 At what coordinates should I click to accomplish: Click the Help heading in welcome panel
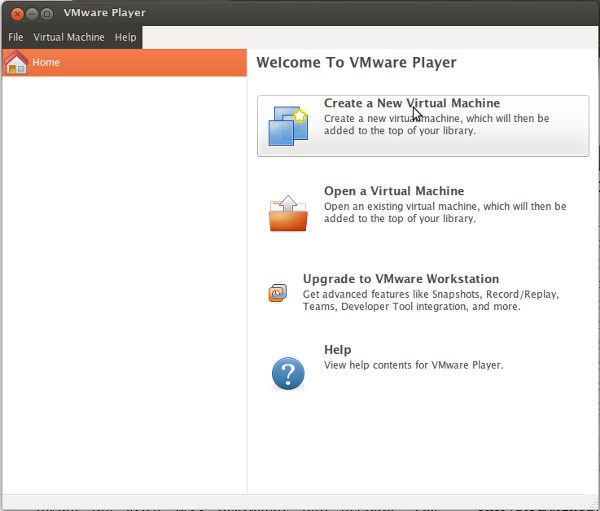(337, 350)
